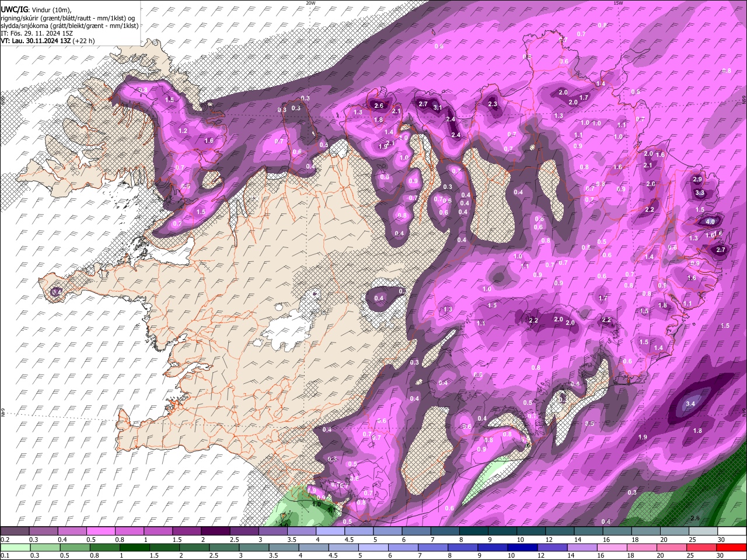
Task: Pick the upper legend swatch between 0.2 and 0.3
Action: pyautogui.click(x=15, y=531)
